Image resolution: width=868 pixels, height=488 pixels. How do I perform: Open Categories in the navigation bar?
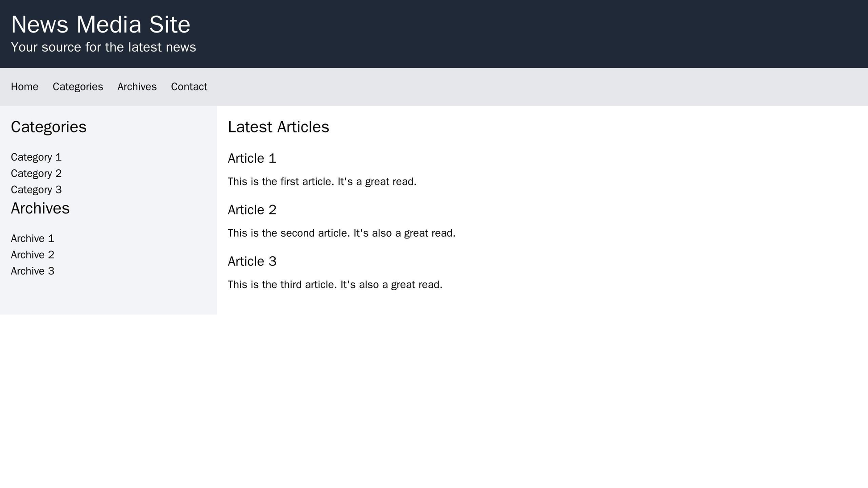pos(78,86)
